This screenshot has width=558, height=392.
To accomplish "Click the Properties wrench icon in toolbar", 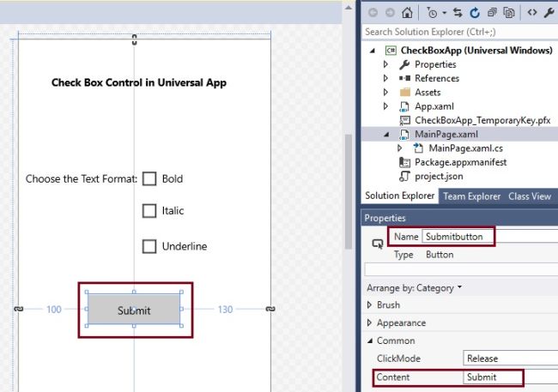I will pyautogui.click(x=549, y=13).
